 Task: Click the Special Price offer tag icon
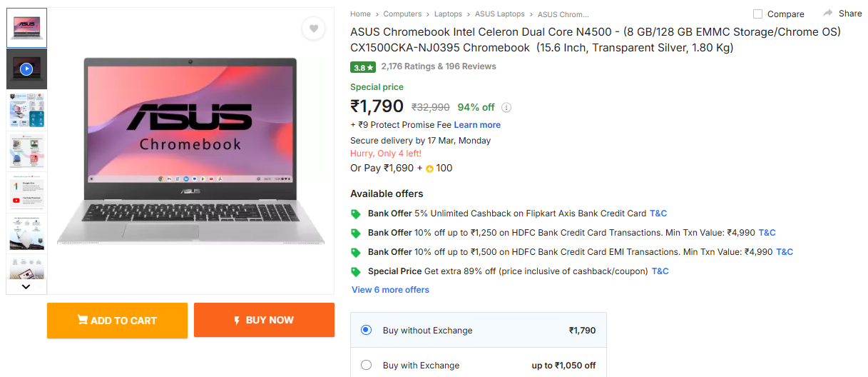click(x=356, y=271)
